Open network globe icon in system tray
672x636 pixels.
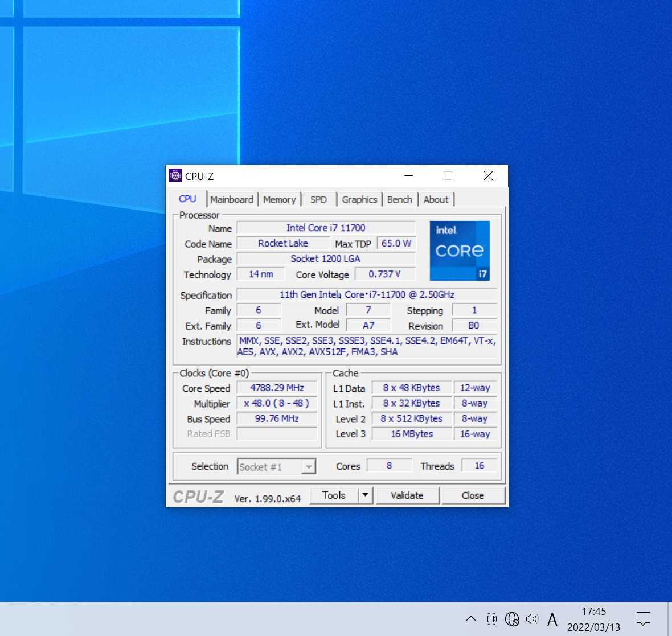pyautogui.click(x=512, y=619)
